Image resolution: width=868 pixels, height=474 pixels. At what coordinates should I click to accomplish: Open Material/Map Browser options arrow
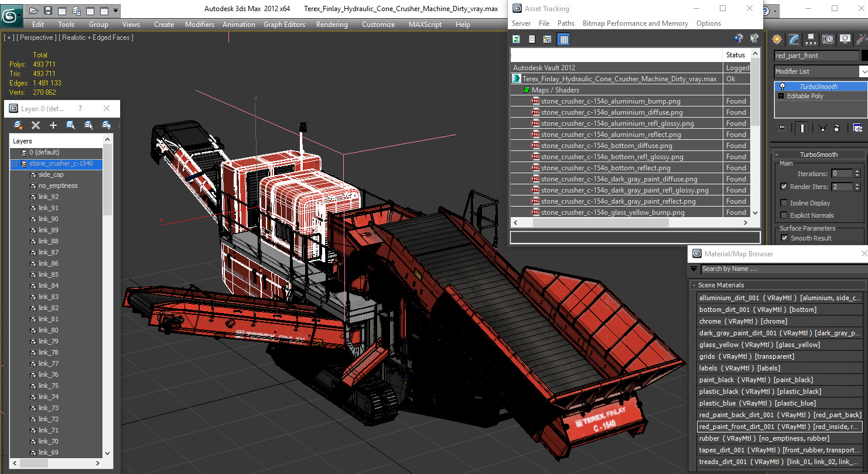coord(694,269)
